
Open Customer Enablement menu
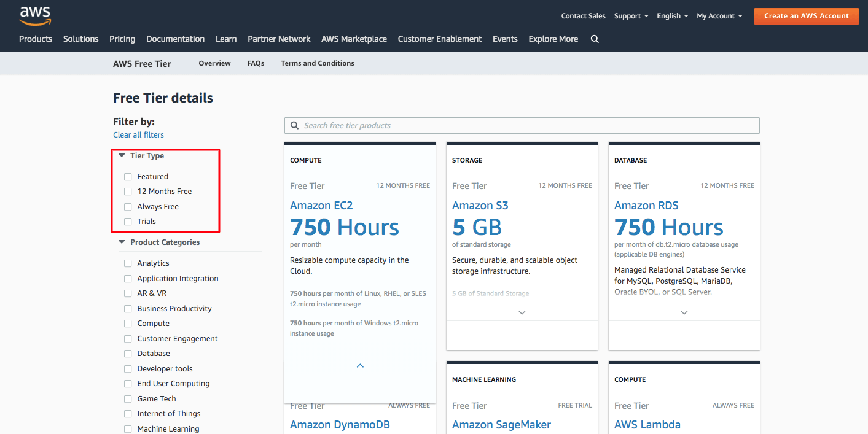440,39
